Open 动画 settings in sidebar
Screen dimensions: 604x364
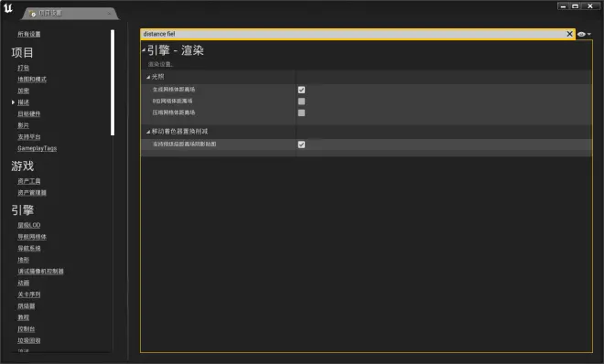pyautogui.click(x=23, y=283)
